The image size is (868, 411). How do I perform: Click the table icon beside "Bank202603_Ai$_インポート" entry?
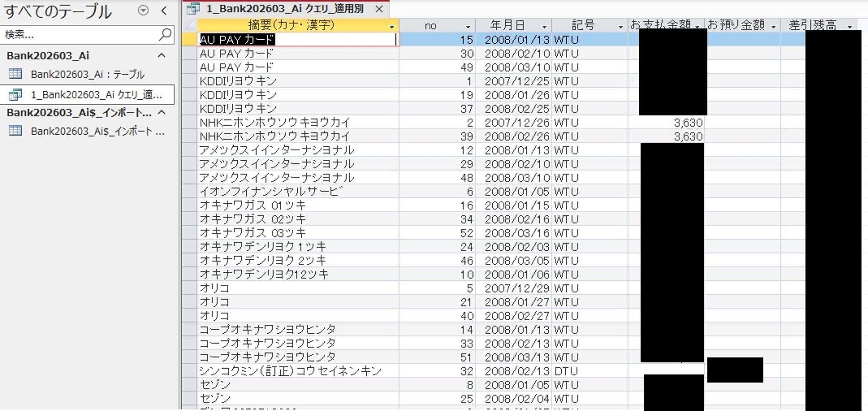click(16, 131)
